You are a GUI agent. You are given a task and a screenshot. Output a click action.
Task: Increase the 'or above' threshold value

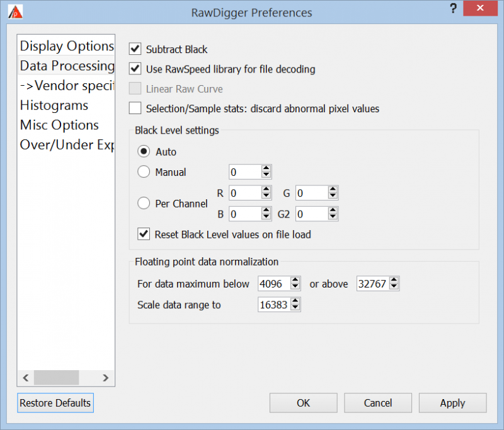(394, 280)
